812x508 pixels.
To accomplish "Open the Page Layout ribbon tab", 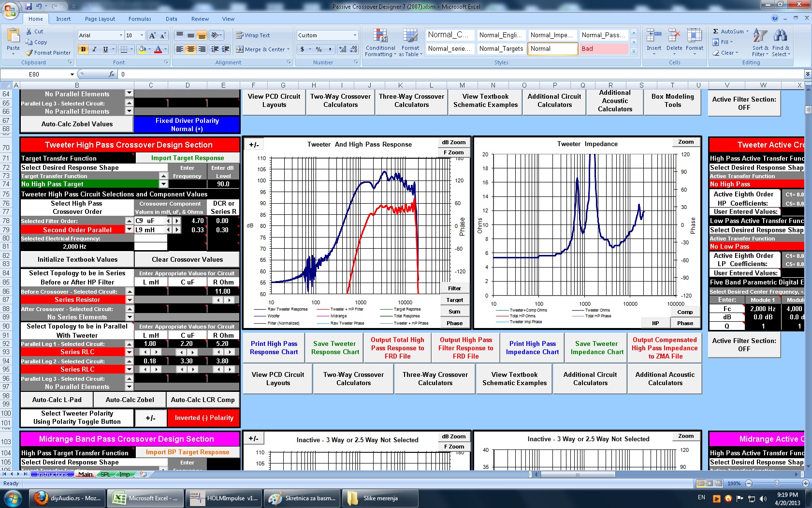I will (x=100, y=19).
